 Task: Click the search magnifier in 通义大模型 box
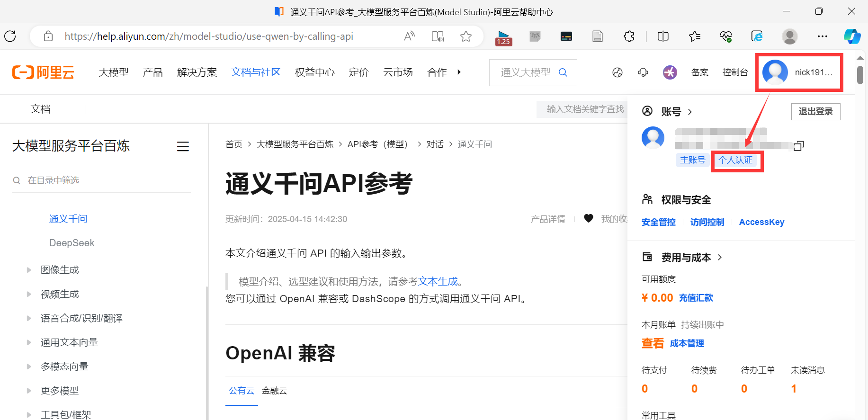pos(563,72)
